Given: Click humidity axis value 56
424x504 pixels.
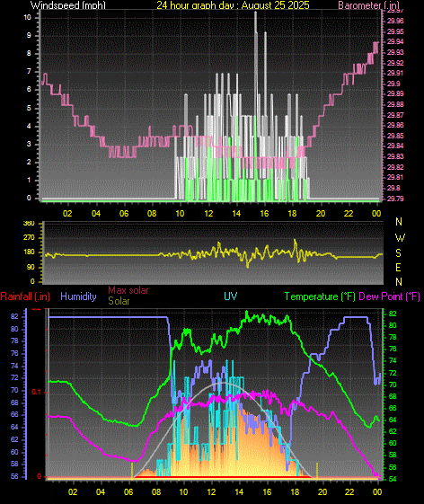Looking at the screenshot, I should (14, 476).
